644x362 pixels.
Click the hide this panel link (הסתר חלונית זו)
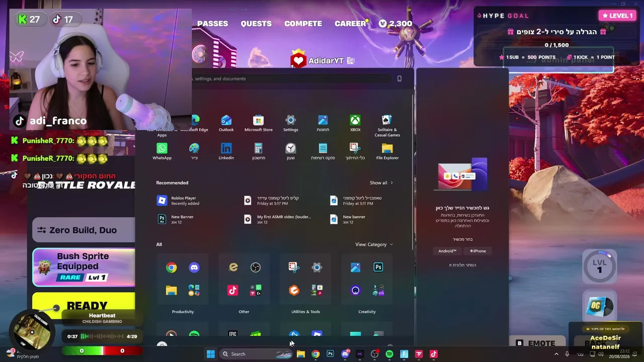(462, 265)
